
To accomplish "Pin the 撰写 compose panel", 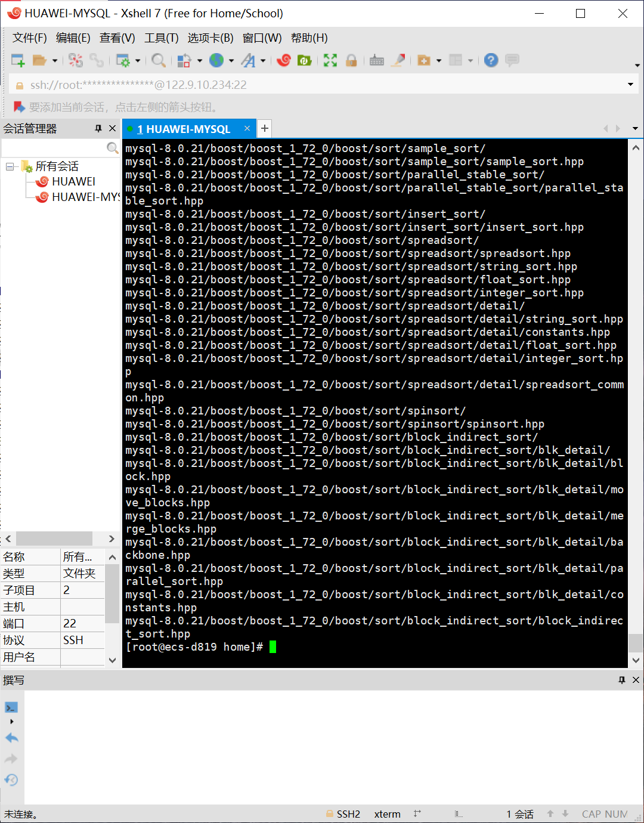I will 622,680.
